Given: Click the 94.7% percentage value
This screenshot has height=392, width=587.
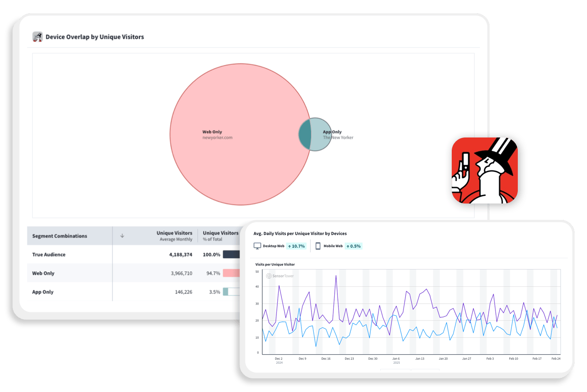Looking at the screenshot, I should coord(214,273).
